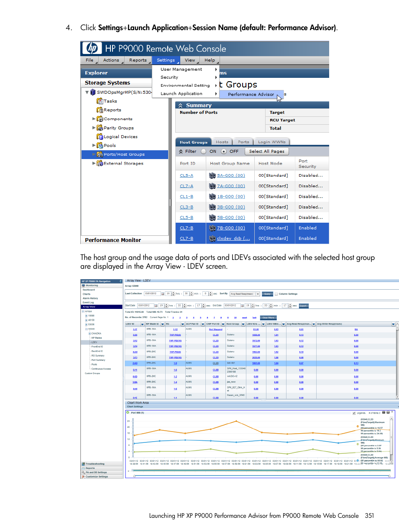Click host group icon beside 5A-G00 (00)
The image size is (399, 532).
tap(212, 175)
